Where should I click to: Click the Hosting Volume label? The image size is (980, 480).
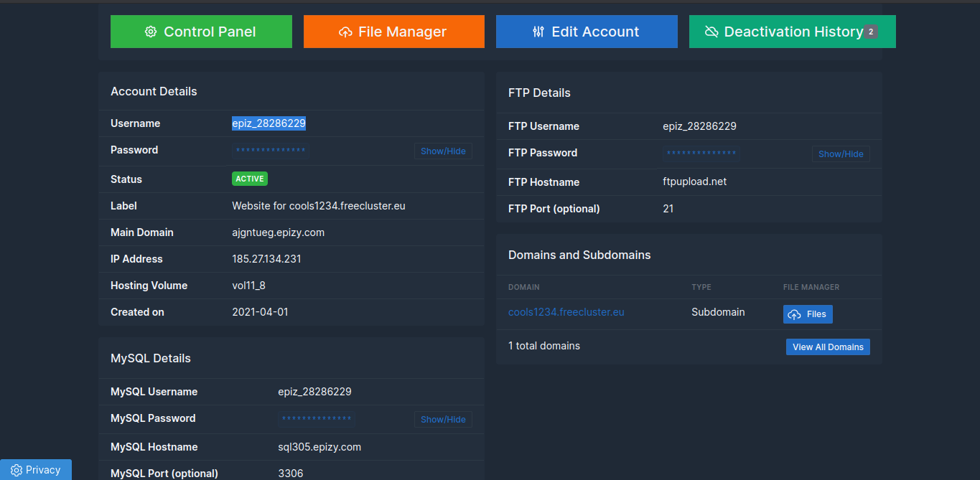coord(149,286)
